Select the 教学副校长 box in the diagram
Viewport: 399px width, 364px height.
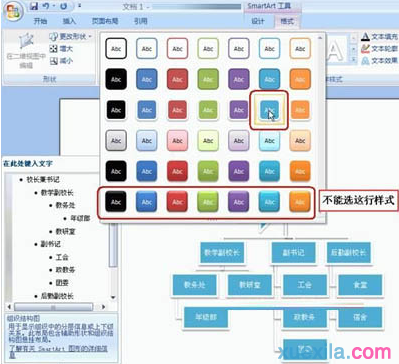pyautogui.click(x=222, y=252)
